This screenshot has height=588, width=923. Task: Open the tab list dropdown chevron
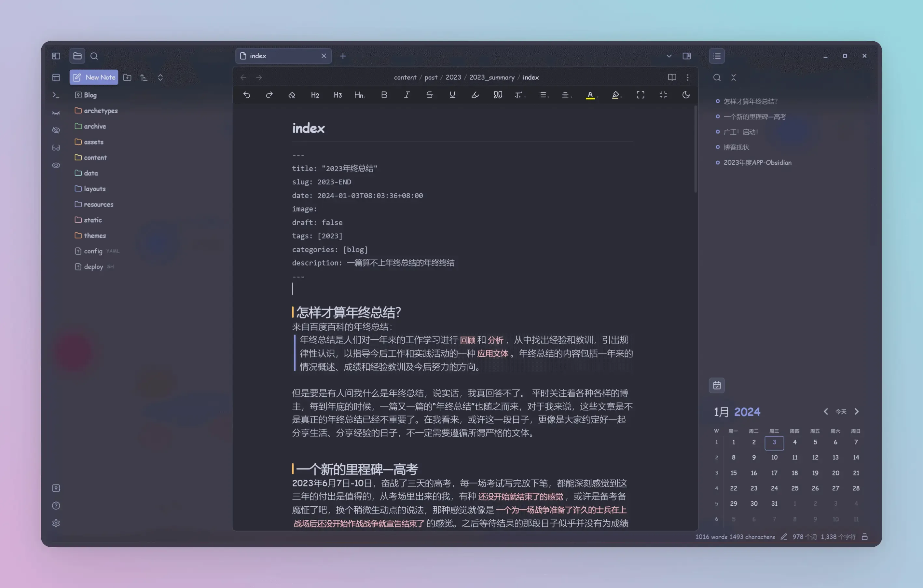click(669, 56)
